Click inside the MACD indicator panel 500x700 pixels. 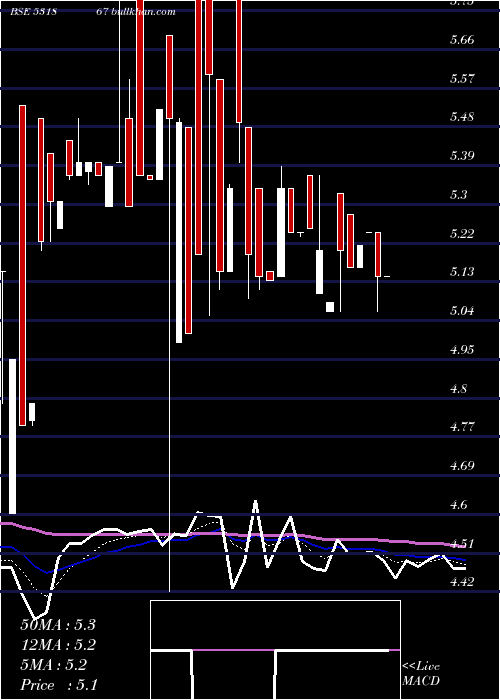tap(275, 650)
